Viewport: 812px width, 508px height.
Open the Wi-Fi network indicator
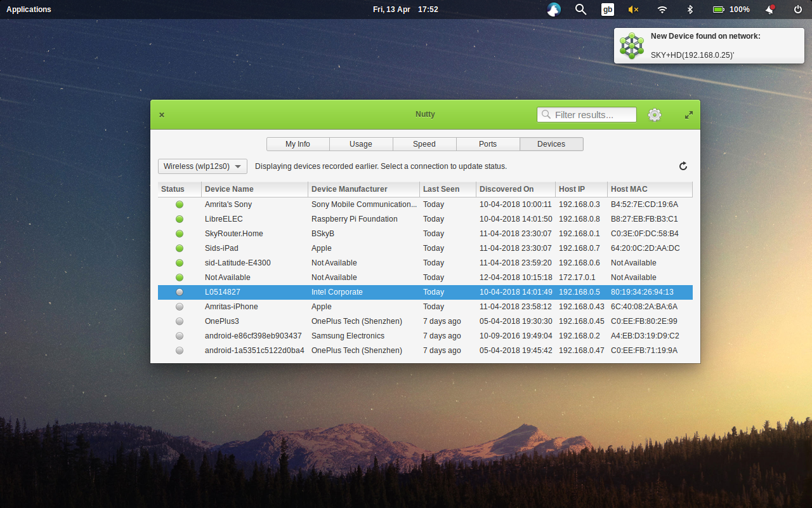pyautogui.click(x=662, y=10)
